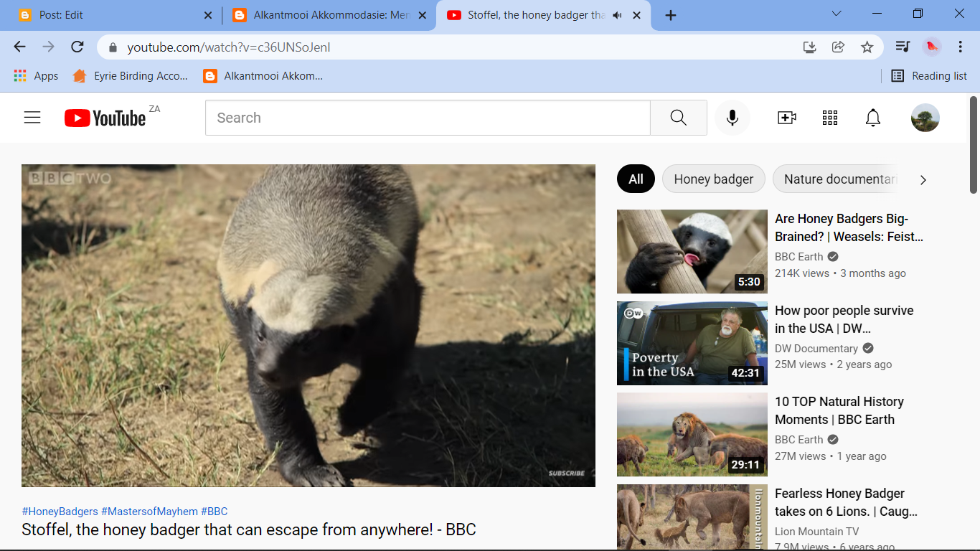Reload the page
This screenshot has height=551, width=980.
click(x=77, y=47)
